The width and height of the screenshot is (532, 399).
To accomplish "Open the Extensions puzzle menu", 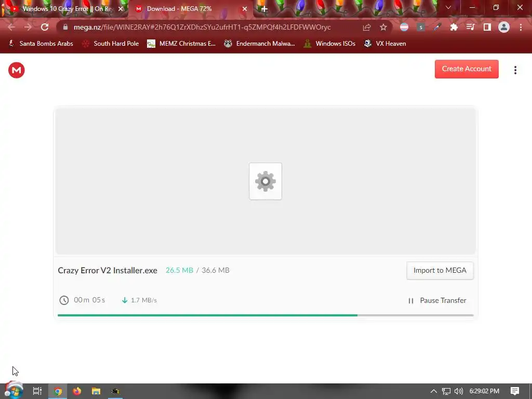I will click(454, 27).
